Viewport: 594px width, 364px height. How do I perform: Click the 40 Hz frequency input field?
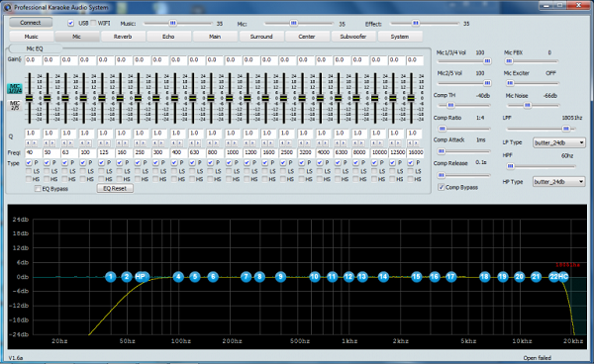pos(34,152)
